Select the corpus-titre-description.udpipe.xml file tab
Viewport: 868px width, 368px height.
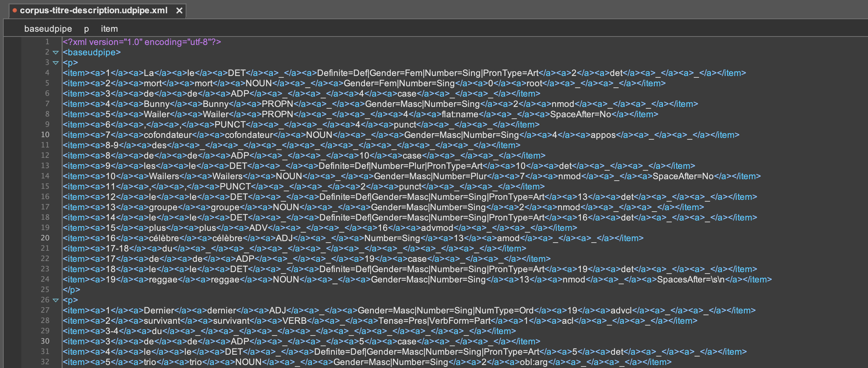[93, 11]
